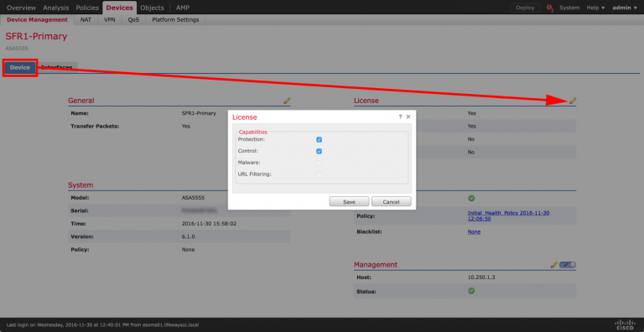
Task: Click the health alert icon near Deploy
Action: pyautogui.click(x=550, y=8)
